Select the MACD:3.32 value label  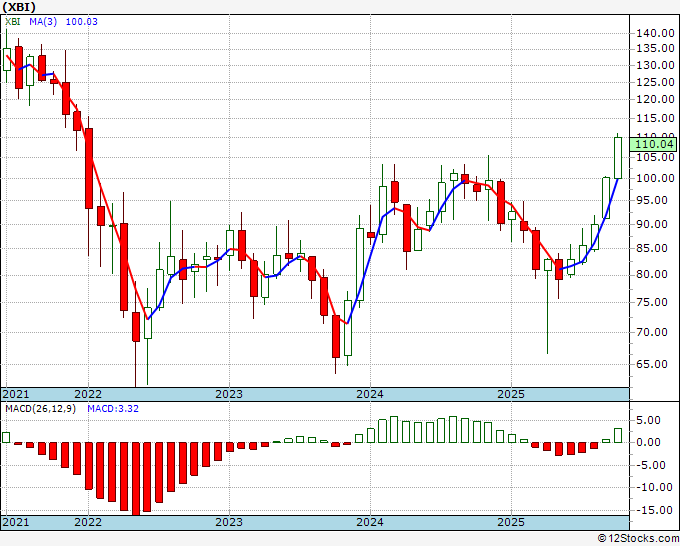tap(113, 409)
